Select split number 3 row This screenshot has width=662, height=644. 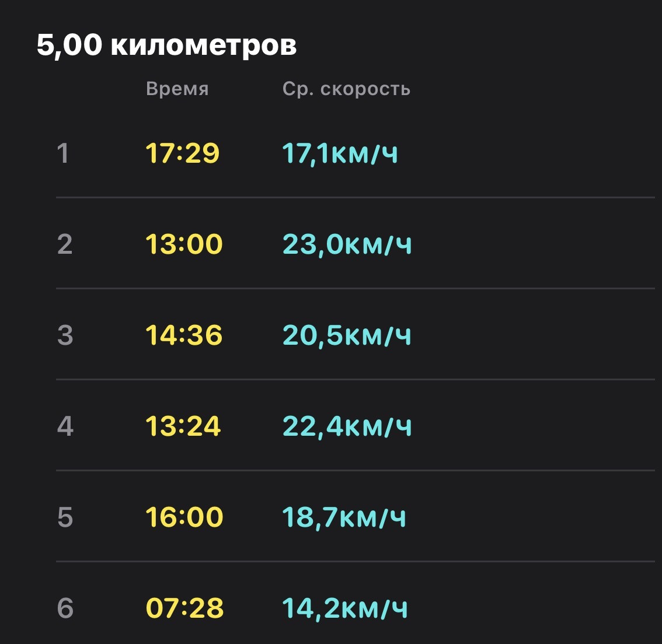pyautogui.click(x=356, y=334)
